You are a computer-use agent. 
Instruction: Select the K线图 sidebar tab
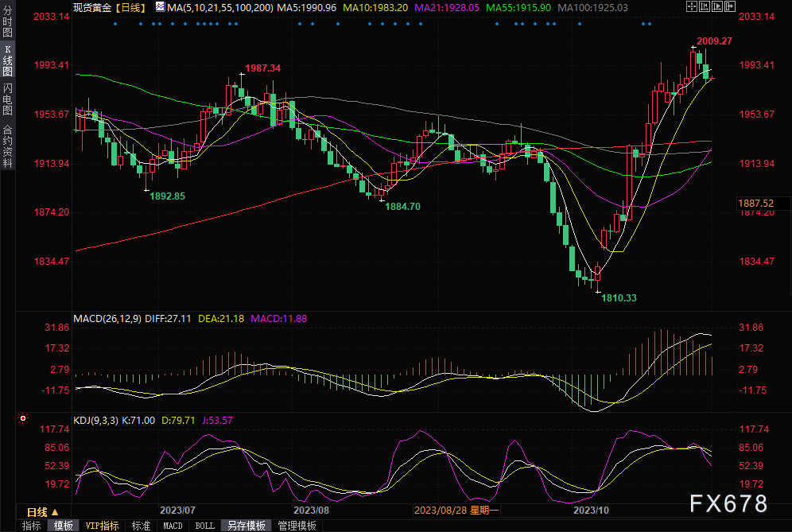pyautogui.click(x=8, y=60)
